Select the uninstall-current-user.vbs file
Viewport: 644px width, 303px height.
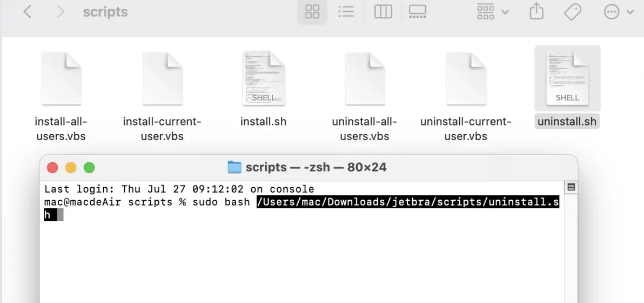(466, 79)
